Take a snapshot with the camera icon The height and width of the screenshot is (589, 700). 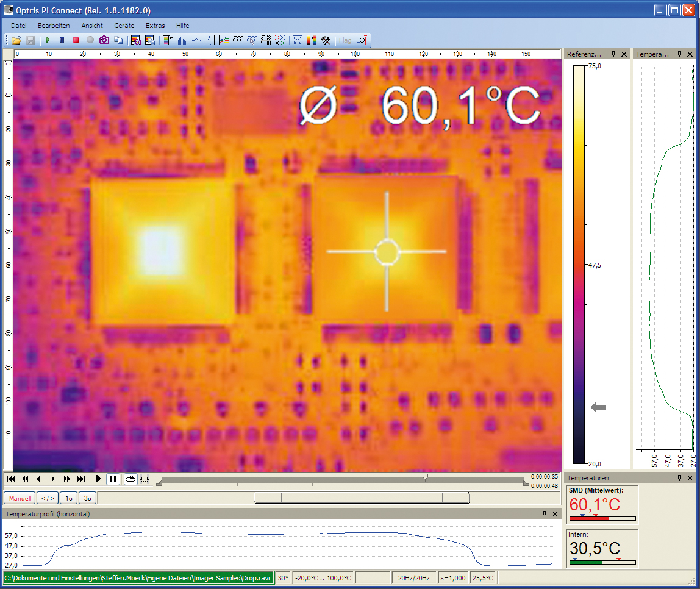coord(104,40)
